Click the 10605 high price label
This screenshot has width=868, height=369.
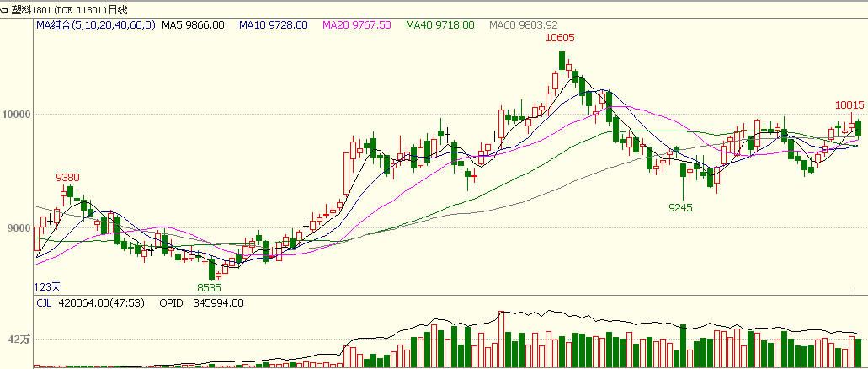[x=561, y=38]
